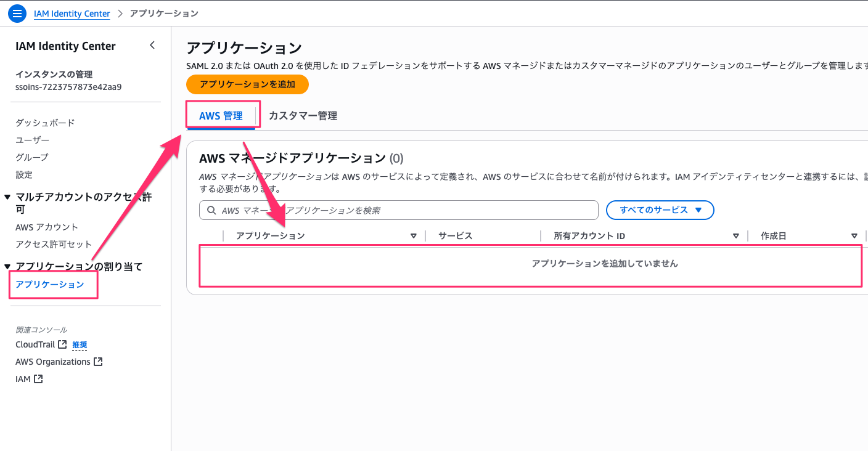Collapse the マルチアカウントのアクセス許可 section
Viewport: 868px width, 451px height.
tap(7, 197)
